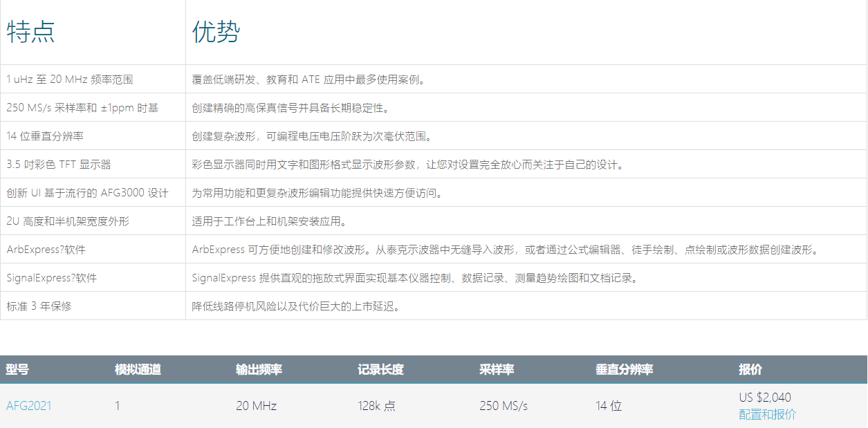Click the 2U 高度和半机架宽度外形 cell
868x428 pixels.
pyautogui.click(x=68, y=221)
